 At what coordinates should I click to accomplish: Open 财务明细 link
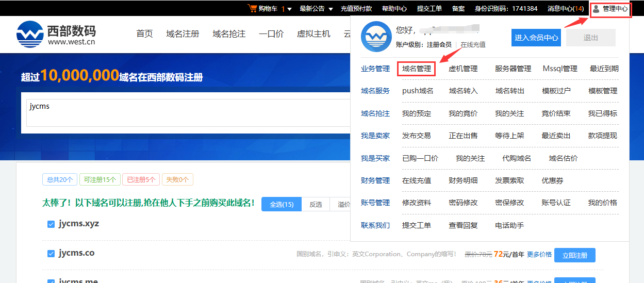pos(463,180)
